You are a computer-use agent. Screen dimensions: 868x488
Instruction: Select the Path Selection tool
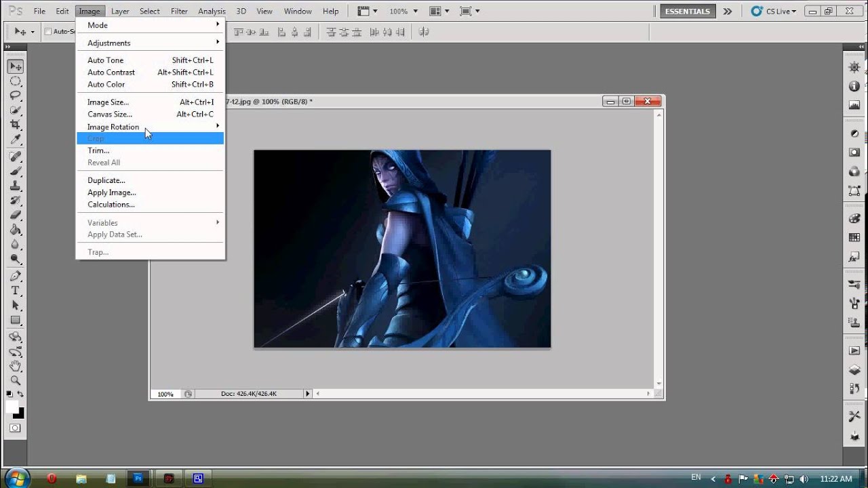tap(15, 305)
